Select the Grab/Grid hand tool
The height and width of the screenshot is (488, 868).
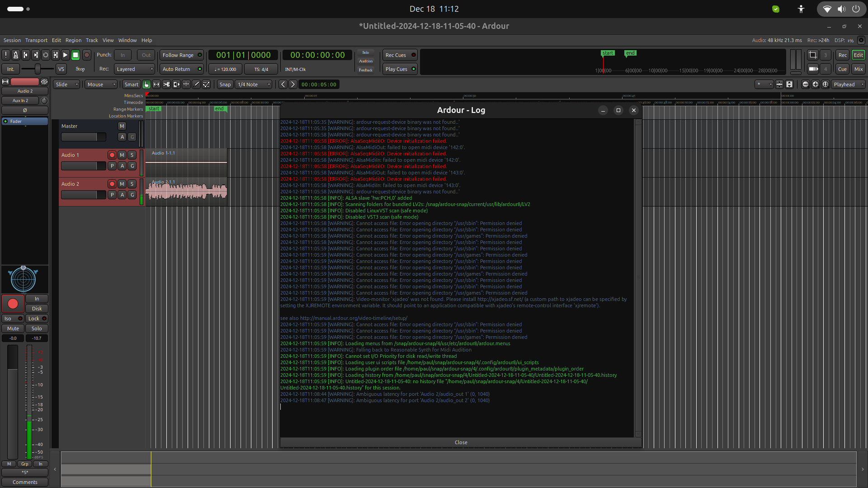(x=146, y=84)
